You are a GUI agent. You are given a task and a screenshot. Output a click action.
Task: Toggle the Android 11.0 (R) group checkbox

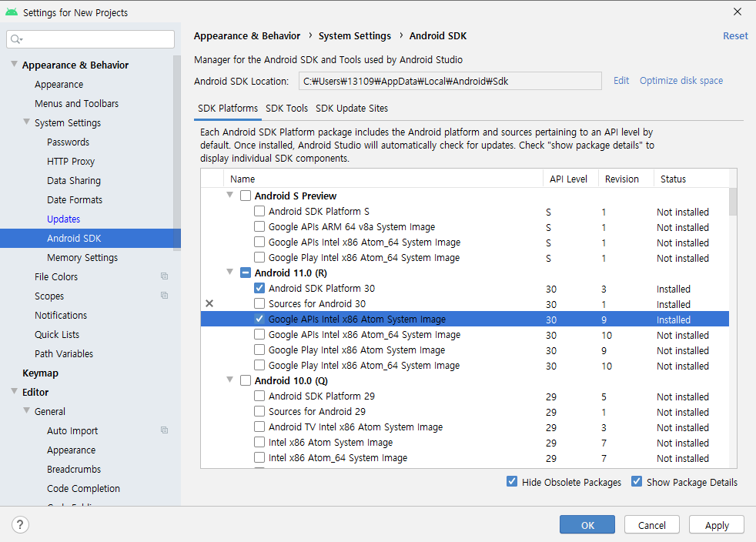tap(246, 273)
